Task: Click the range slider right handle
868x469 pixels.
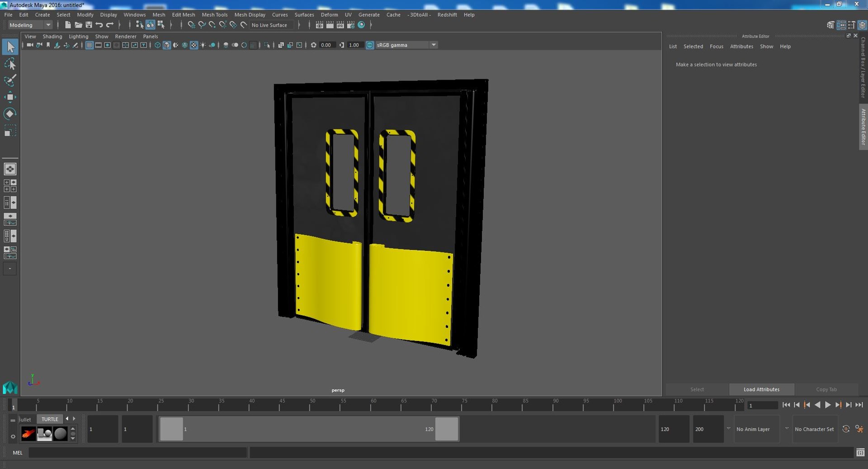Action: [x=447, y=429]
